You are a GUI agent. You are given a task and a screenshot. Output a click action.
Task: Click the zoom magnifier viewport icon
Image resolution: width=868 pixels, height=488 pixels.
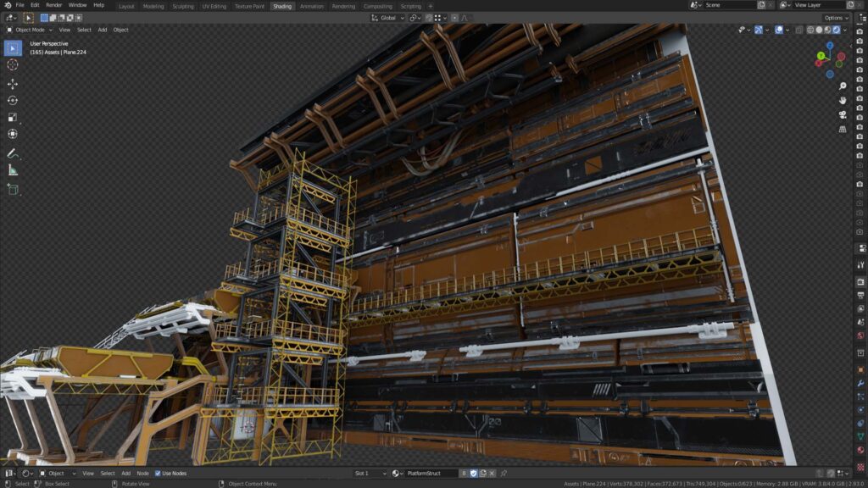843,86
